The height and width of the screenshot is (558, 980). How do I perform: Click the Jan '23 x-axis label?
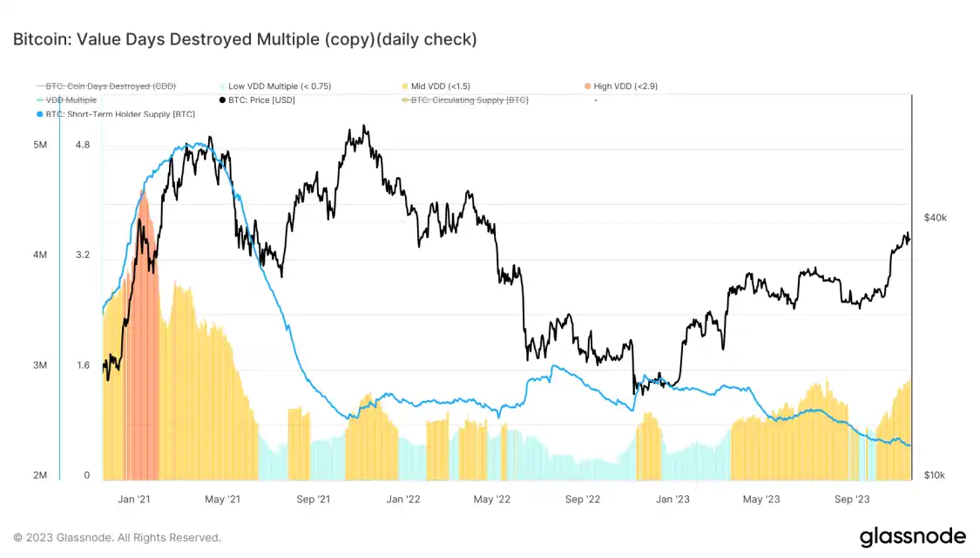pos(672,500)
